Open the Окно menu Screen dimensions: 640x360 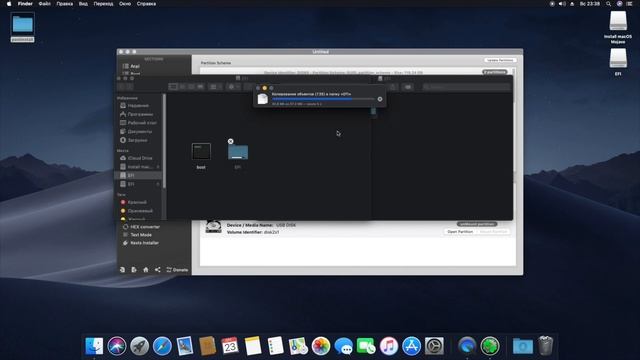(125, 4)
